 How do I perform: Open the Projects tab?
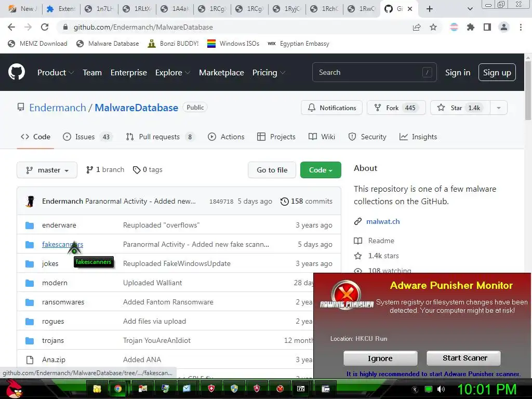(x=276, y=137)
